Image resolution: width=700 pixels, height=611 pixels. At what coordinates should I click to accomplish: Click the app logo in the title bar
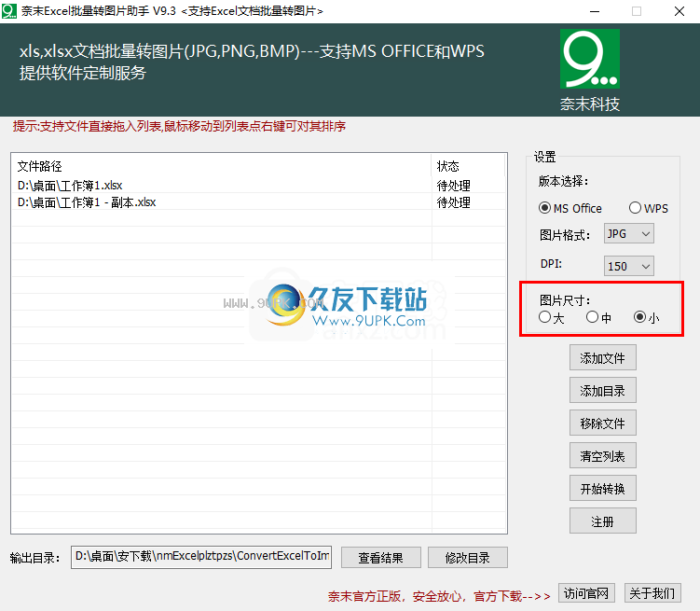coord(9,10)
